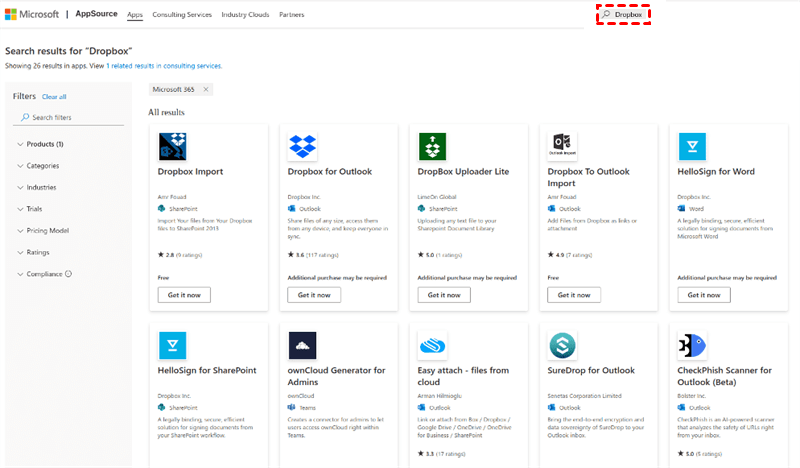This screenshot has width=800, height=468.
Task: Remove the Microsoft 365 filter chip
Action: (x=206, y=89)
